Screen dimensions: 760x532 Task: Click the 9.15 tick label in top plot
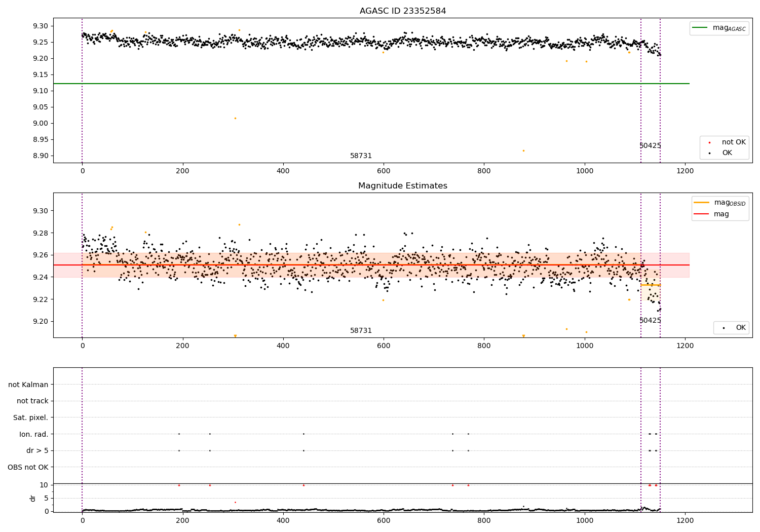tap(41, 75)
